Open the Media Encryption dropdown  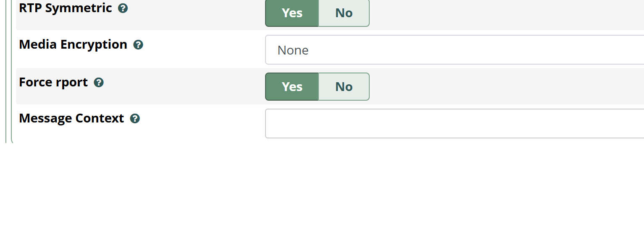[454, 50]
